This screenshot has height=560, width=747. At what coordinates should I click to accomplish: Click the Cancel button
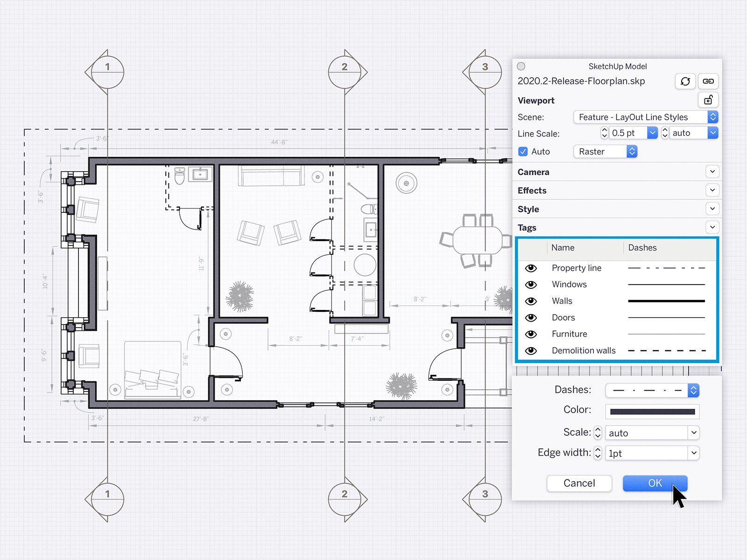[x=579, y=483]
